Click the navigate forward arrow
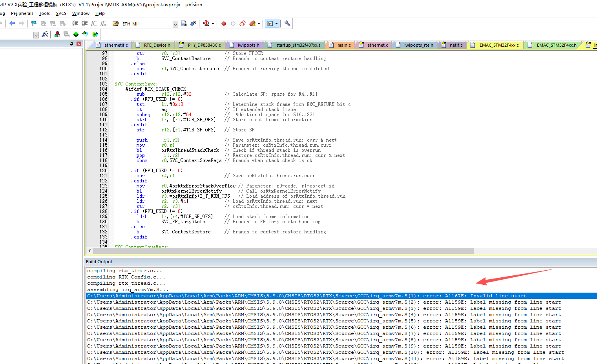Screen dimensions: 597x364 tap(22, 24)
